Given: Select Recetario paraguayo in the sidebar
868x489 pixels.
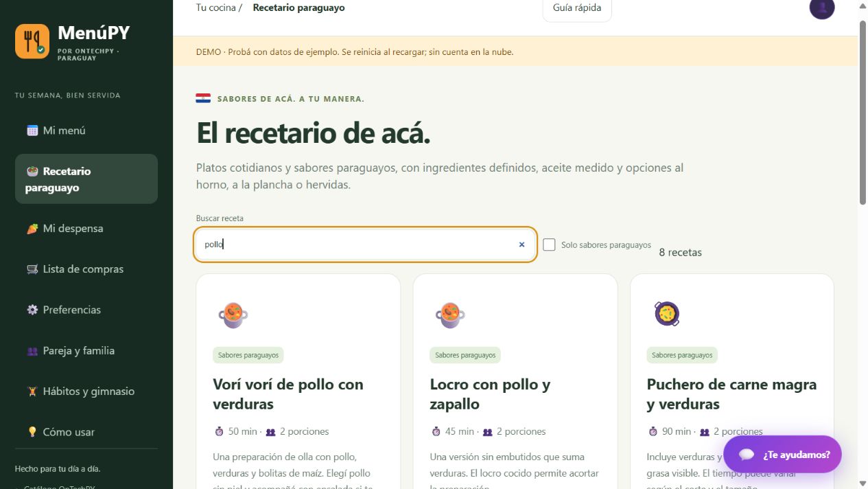Looking at the screenshot, I should pos(86,179).
